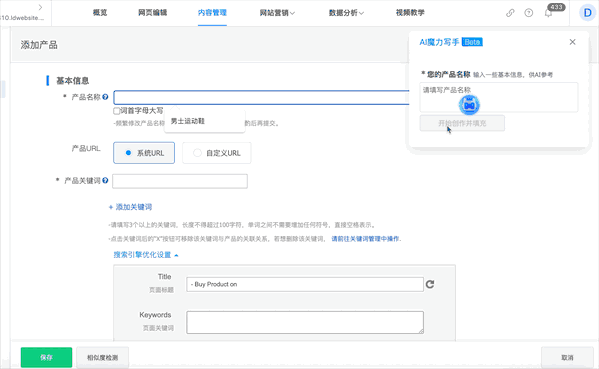
Task: Click + 添加关键词 link
Action: (130, 207)
